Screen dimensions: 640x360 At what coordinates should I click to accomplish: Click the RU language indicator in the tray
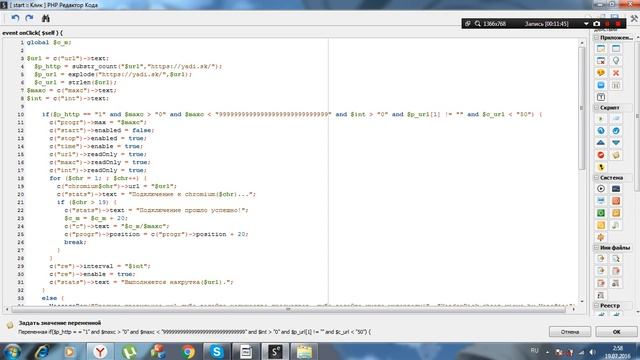(534, 351)
